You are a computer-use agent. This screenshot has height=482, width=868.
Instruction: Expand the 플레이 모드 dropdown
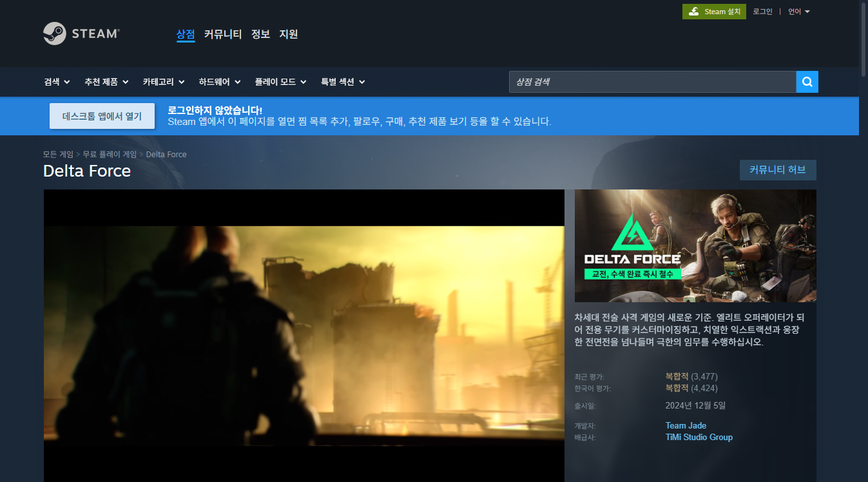pyautogui.click(x=281, y=82)
